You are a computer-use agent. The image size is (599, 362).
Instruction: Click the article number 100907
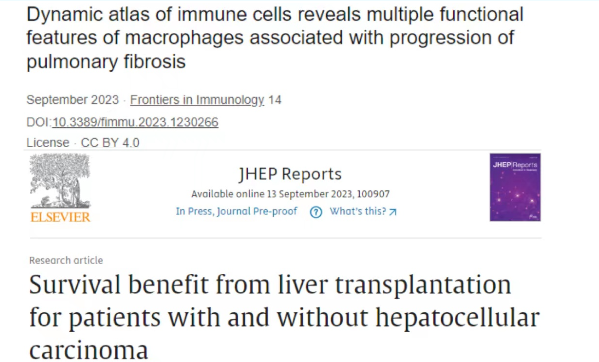373,194
